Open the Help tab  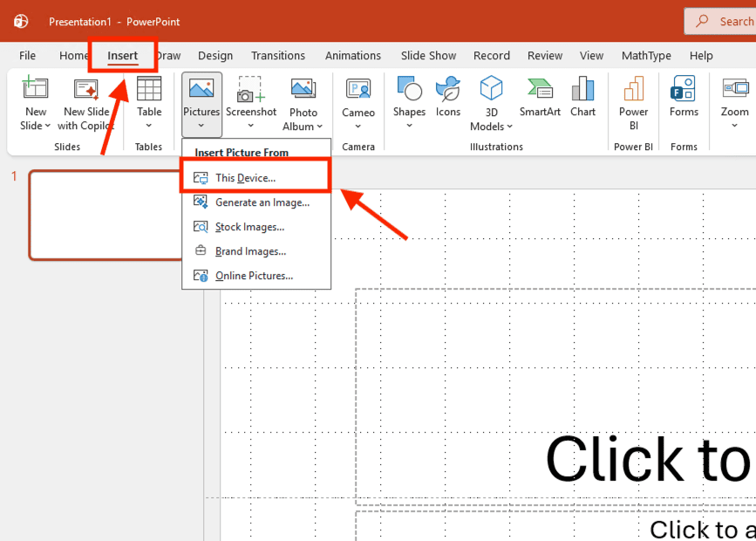701,56
